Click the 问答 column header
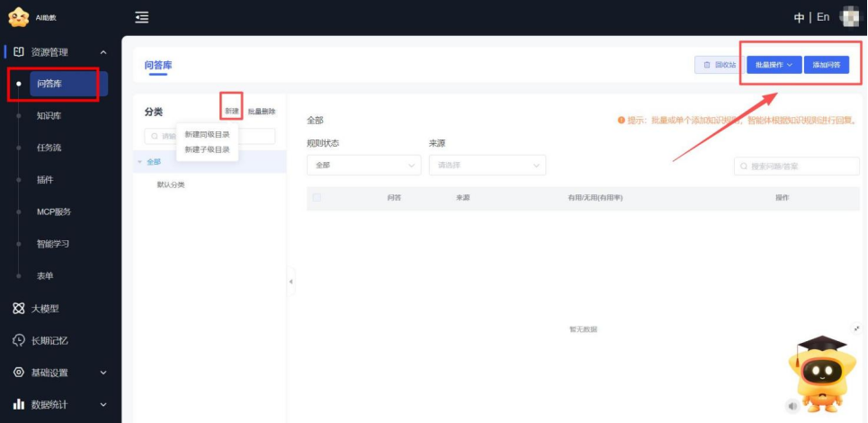868x423 pixels. [394, 198]
